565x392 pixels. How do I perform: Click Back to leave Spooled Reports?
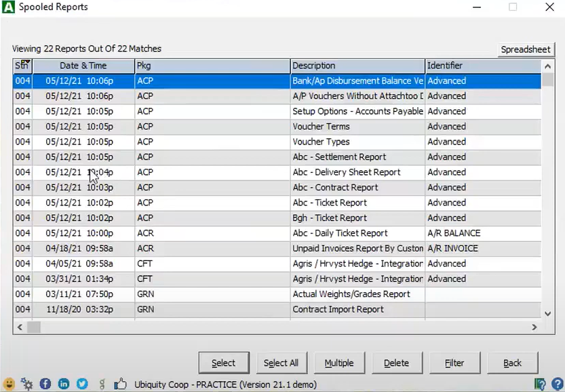pyautogui.click(x=512, y=363)
